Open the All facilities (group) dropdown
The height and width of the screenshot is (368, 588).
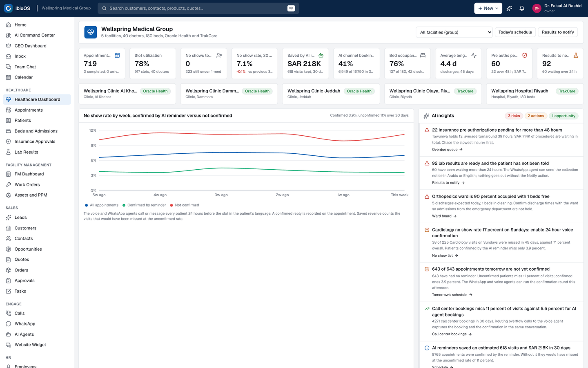pyautogui.click(x=454, y=32)
